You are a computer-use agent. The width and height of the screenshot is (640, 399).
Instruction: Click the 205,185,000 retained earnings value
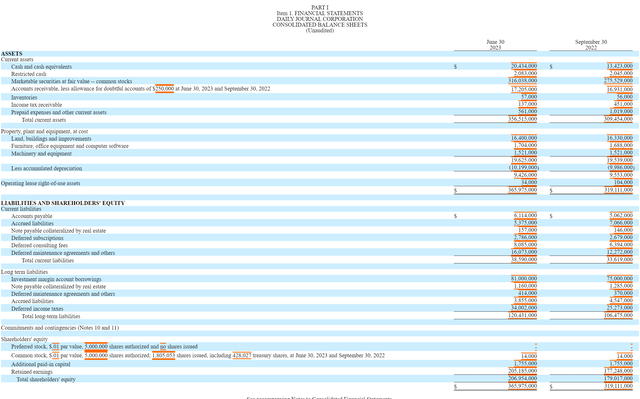522,371
